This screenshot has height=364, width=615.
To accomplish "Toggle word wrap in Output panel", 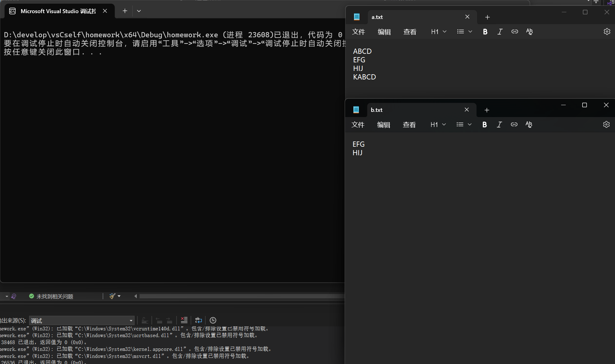I will (198, 320).
